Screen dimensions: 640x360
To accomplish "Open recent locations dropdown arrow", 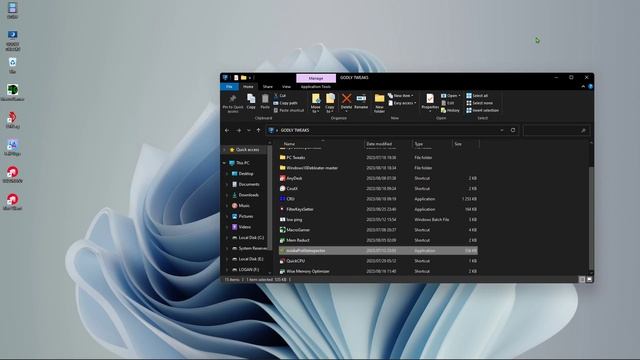I will (x=249, y=130).
